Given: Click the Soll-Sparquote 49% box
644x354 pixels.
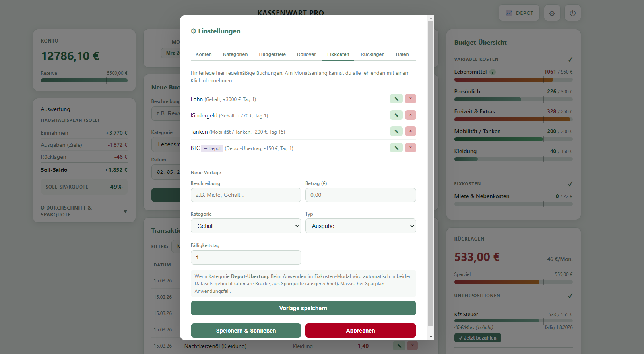Looking at the screenshot, I should click(84, 187).
